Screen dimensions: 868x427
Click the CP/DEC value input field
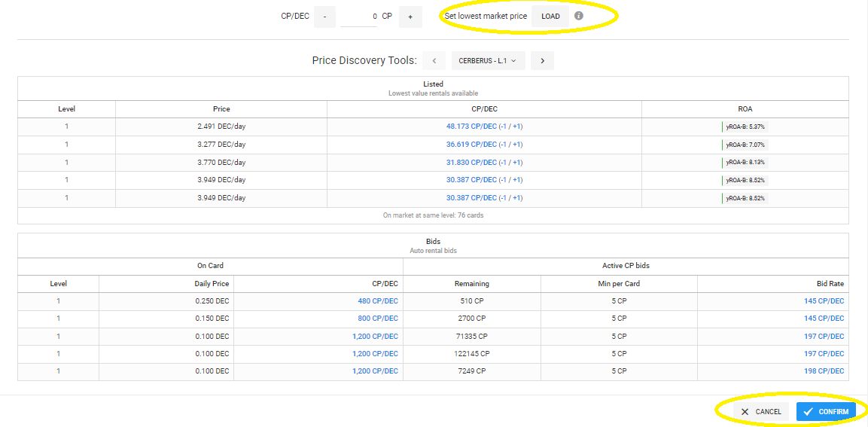[358, 17]
